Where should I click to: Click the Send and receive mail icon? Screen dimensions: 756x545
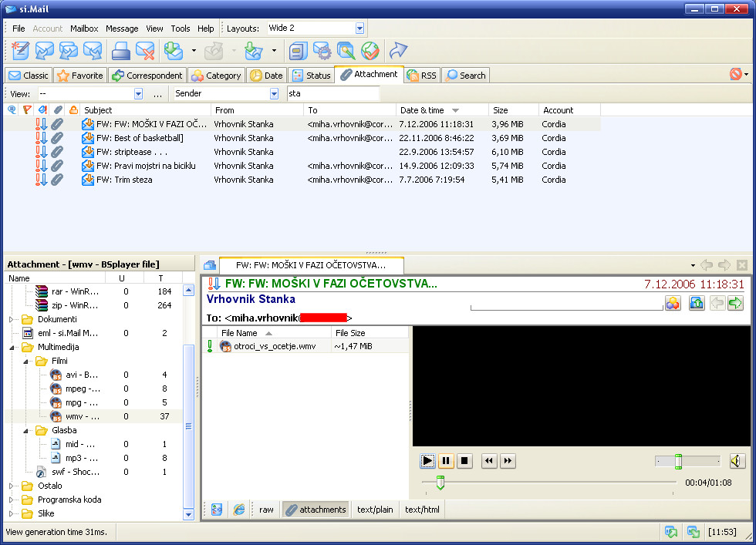click(x=254, y=51)
